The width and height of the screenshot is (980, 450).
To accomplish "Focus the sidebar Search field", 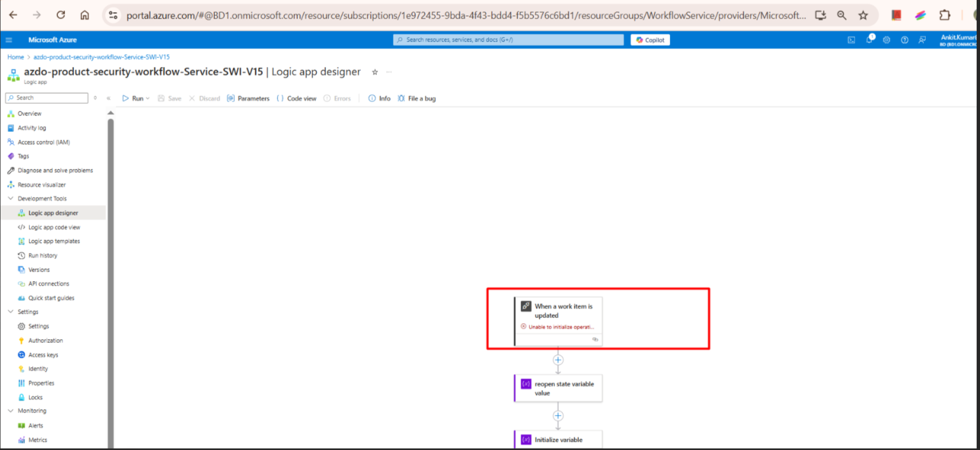I will point(47,98).
